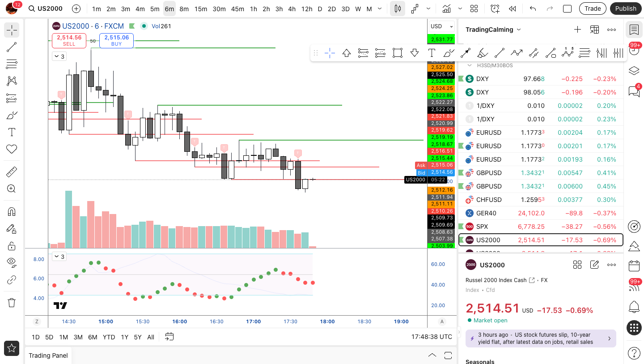The height and width of the screenshot is (364, 644).
Task: Expand the timeframe dropdown chevron
Action: tap(380, 9)
